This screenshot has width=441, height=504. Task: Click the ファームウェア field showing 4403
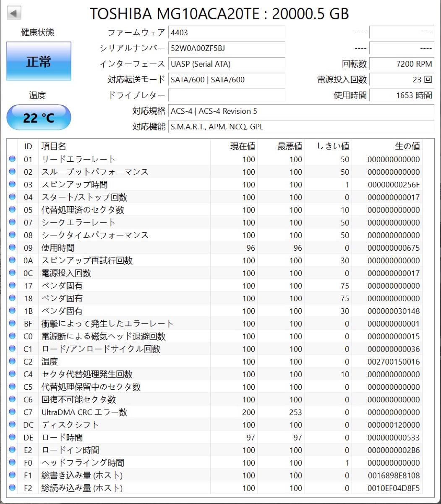(227, 33)
